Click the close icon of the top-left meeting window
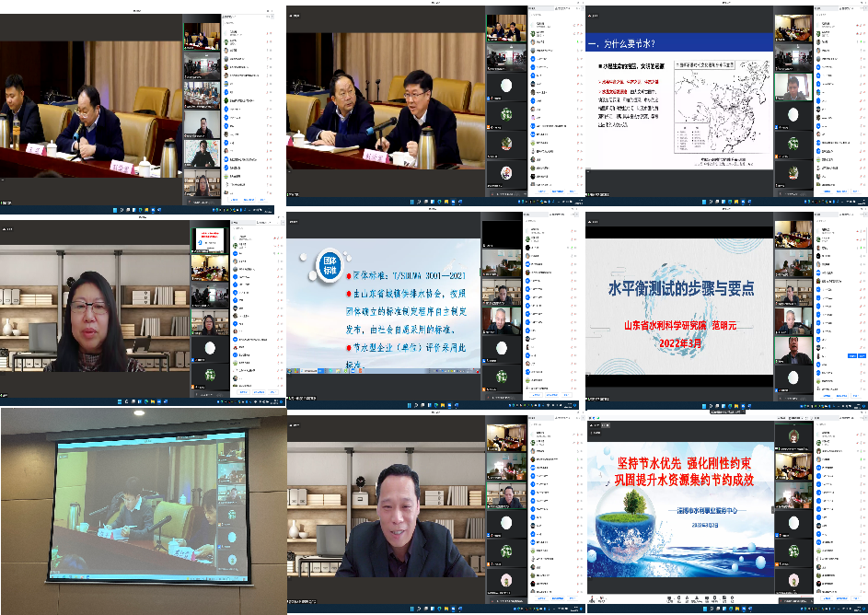868x615 pixels. point(272,11)
